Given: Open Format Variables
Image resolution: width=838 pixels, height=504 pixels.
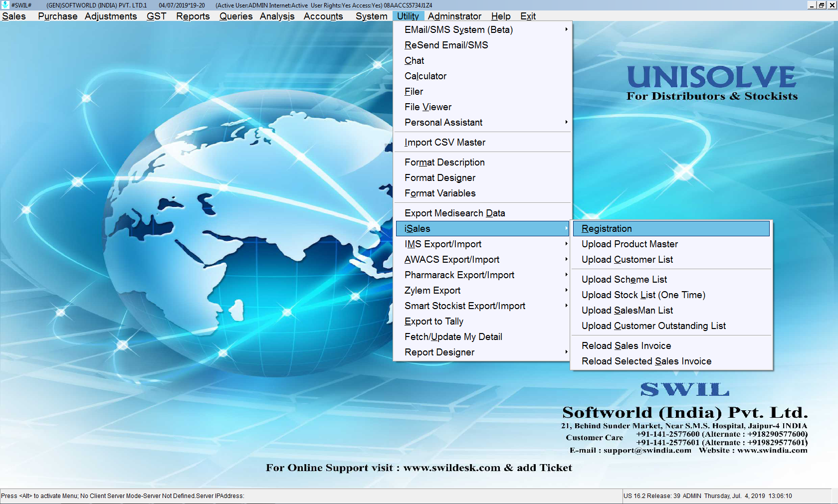Looking at the screenshot, I should [x=482, y=193].
